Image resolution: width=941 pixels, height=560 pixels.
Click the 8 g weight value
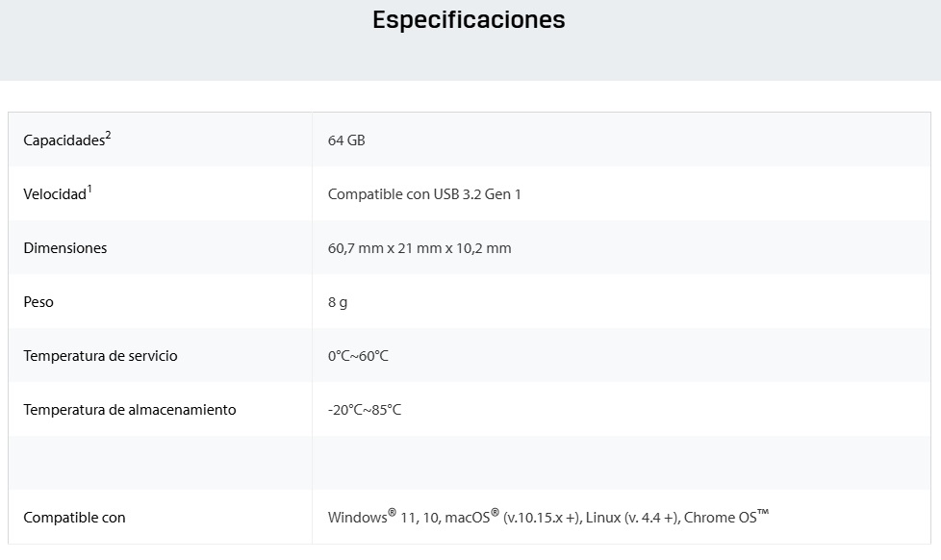tap(338, 302)
